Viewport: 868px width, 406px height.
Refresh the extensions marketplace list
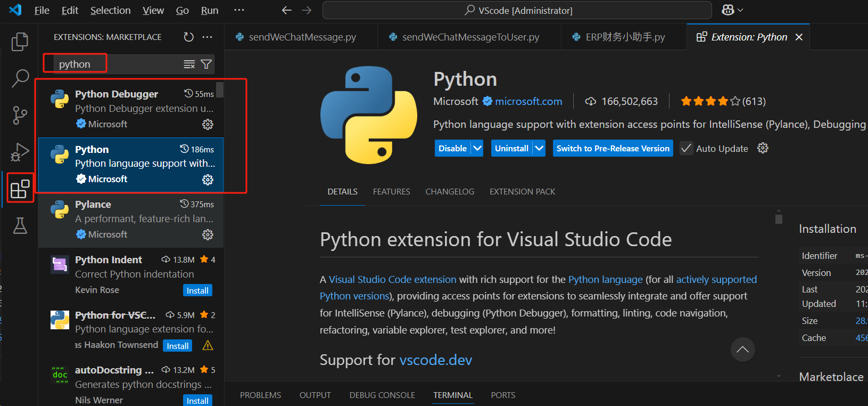click(188, 37)
